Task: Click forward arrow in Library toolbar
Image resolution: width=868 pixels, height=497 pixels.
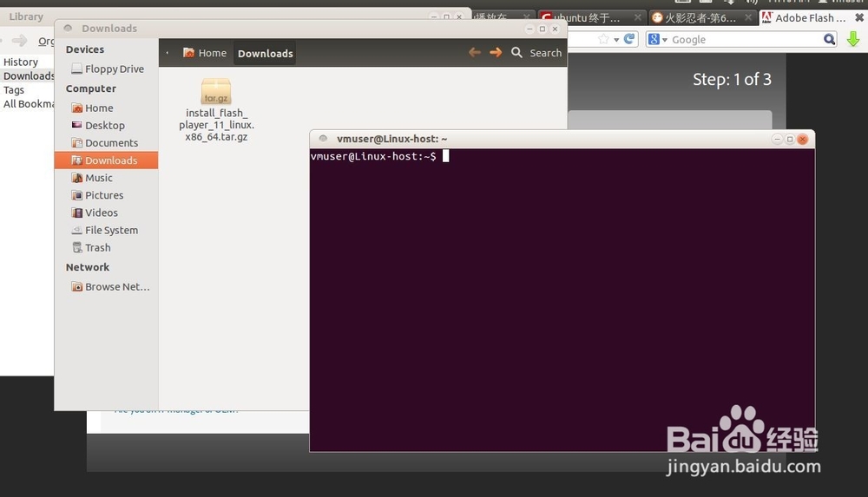Action: pos(19,41)
